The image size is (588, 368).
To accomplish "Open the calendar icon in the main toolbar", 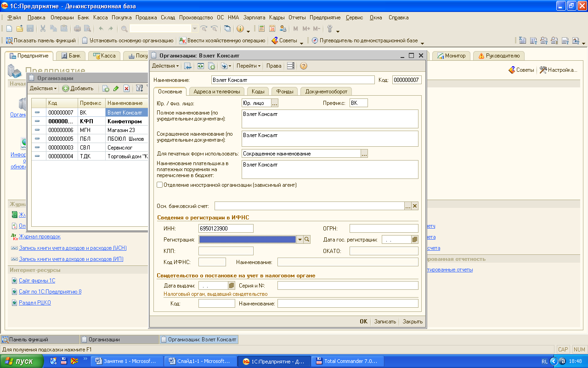I will coord(272,29).
